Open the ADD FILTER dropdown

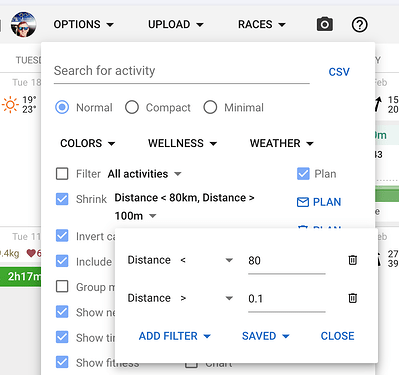(x=175, y=336)
